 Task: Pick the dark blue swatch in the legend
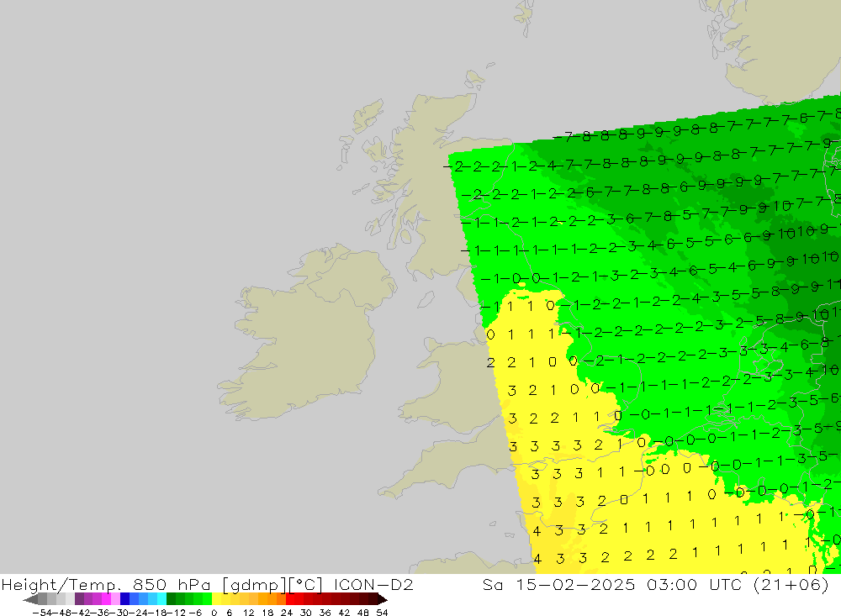pos(125,599)
